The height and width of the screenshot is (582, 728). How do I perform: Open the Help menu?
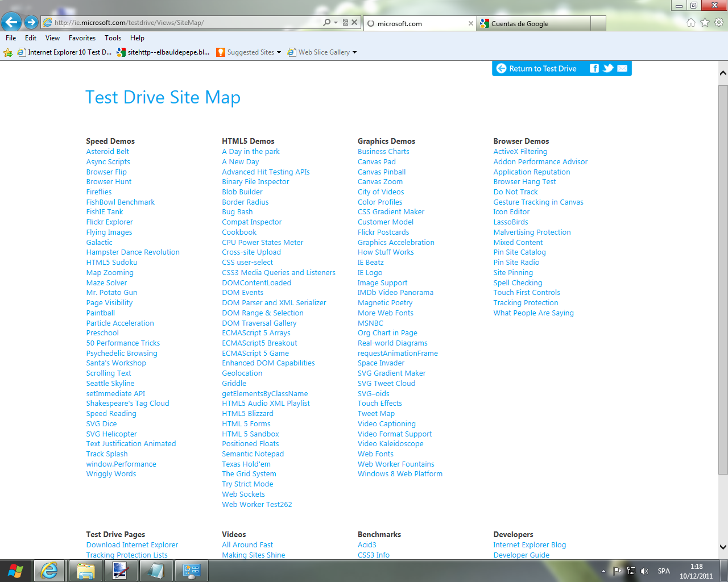[137, 38]
